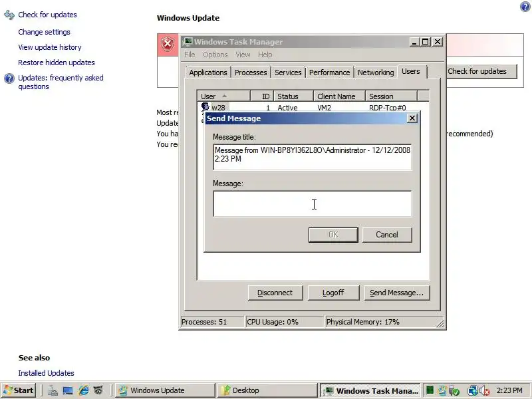Screen dimensions: 532x399
Task: Sort by the Session column header
Action: click(x=391, y=96)
